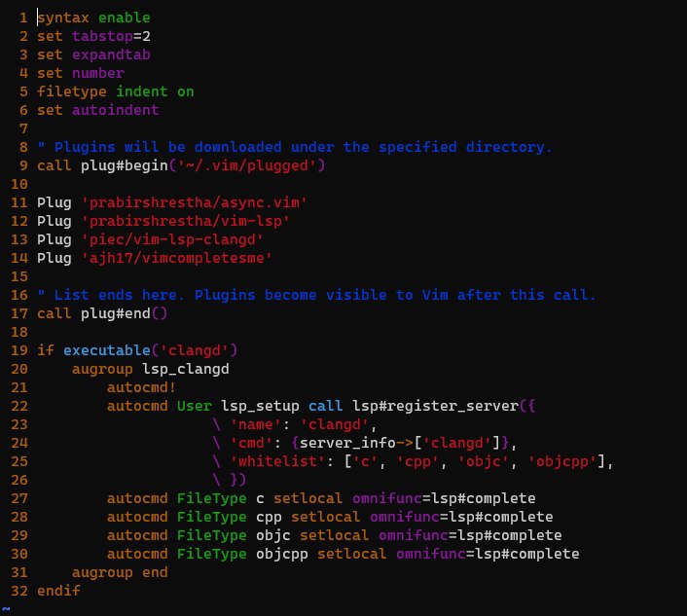Click the comment 'Plugins will be downloaded' on line 8
Viewport: 687px width, 616px height.
(x=168, y=147)
